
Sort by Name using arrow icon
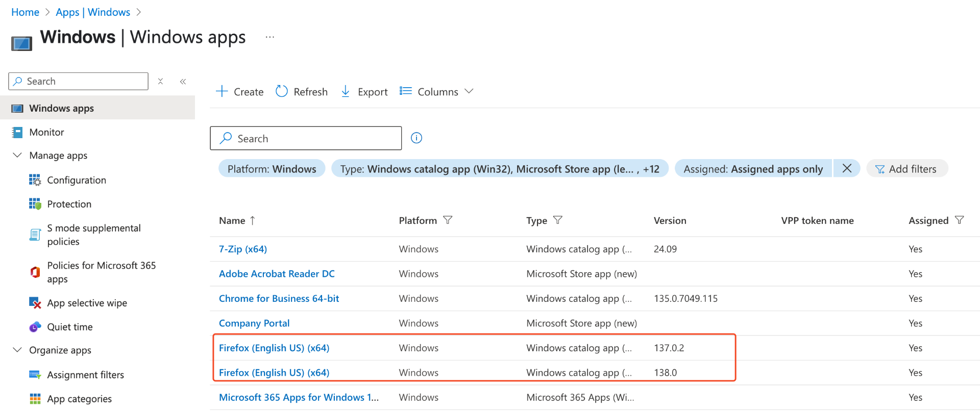coord(252,220)
